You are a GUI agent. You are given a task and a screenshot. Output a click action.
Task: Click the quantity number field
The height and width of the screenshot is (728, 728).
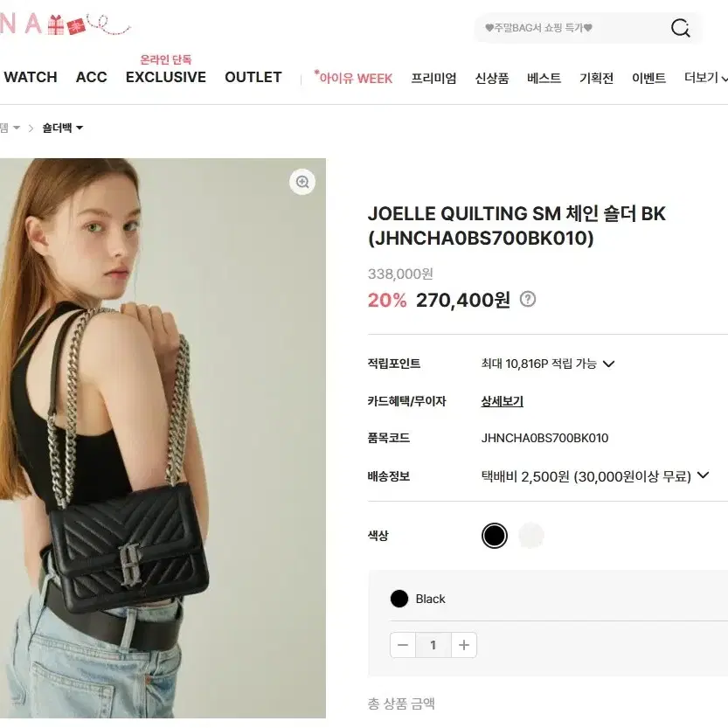tap(433, 645)
